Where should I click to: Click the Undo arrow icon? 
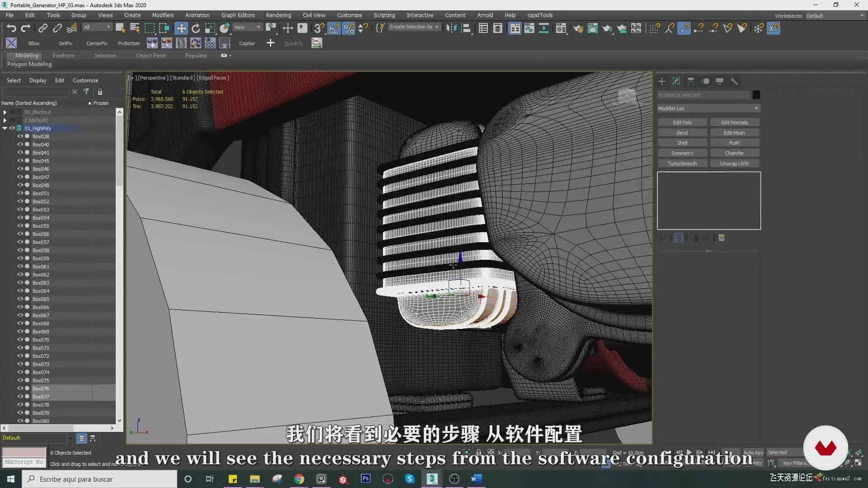(x=11, y=28)
